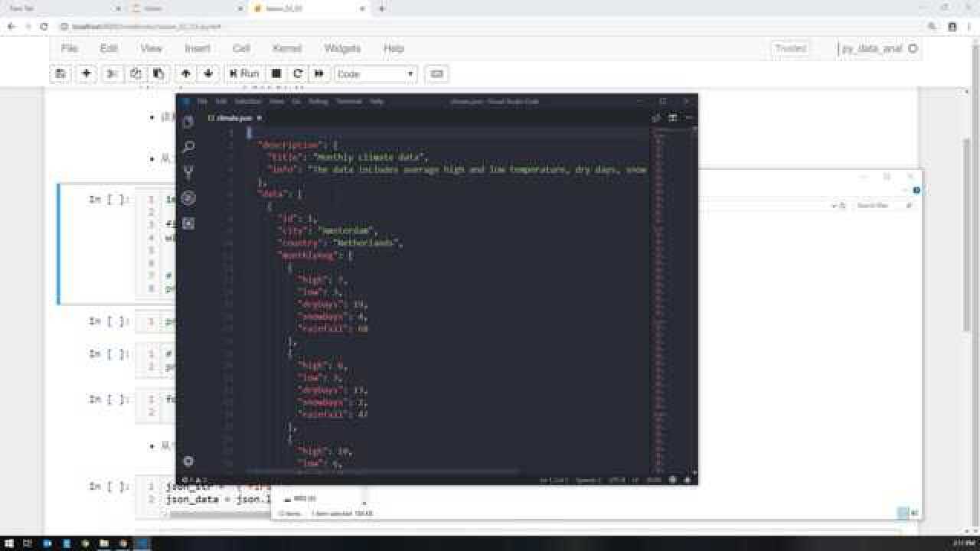Click the Manage gear icon in VS Code
The width and height of the screenshot is (980, 551).
point(188,461)
